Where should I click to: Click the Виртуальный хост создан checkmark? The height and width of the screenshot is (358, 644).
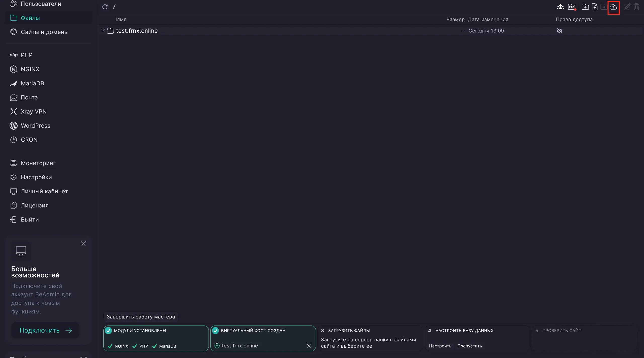[x=216, y=331]
